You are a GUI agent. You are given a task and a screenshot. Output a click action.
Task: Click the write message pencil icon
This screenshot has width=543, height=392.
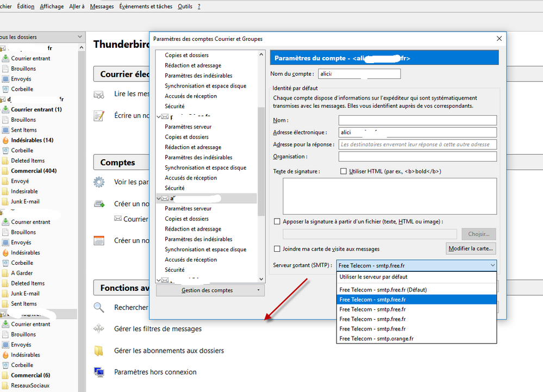click(x=99, y=116)
